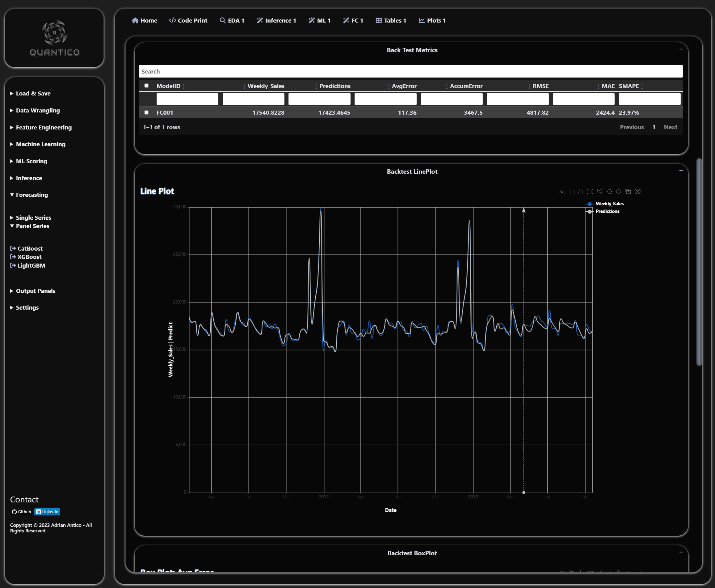This screenshot has height=588, width=715.
Task: Click the RMSE column filter box
Action: (517, 99)
